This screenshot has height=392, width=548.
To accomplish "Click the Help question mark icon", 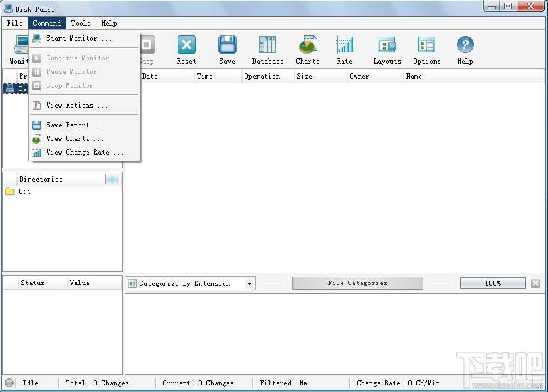I will (465, 45).
